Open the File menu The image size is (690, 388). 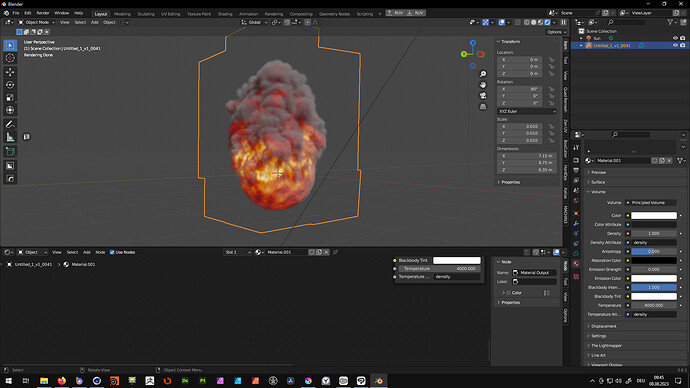point(16,13)
